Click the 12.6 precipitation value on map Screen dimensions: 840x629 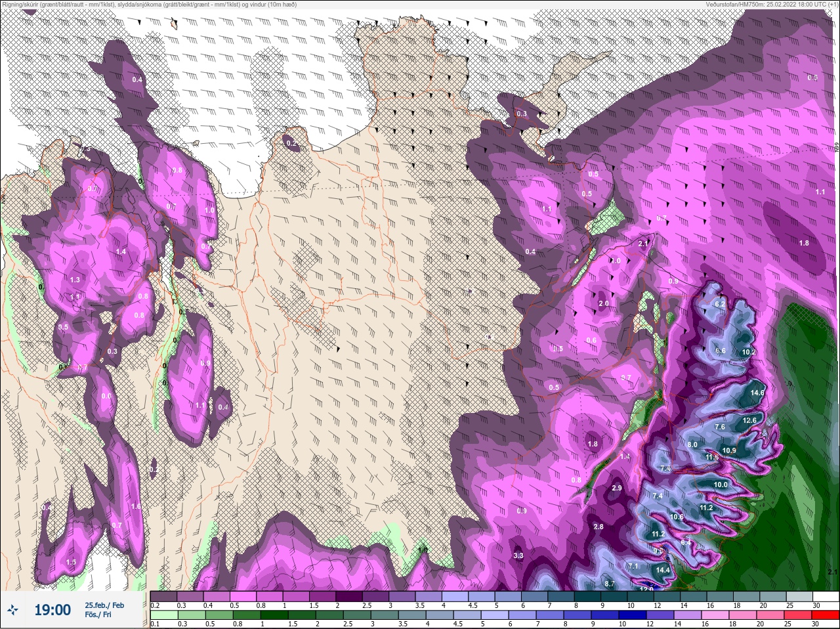coord(749,420)
